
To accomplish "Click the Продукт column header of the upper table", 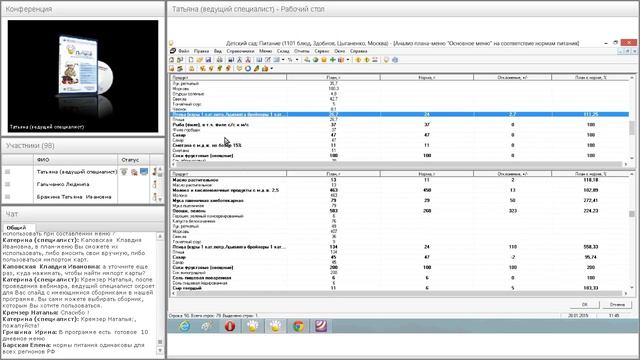I will 228,77.
